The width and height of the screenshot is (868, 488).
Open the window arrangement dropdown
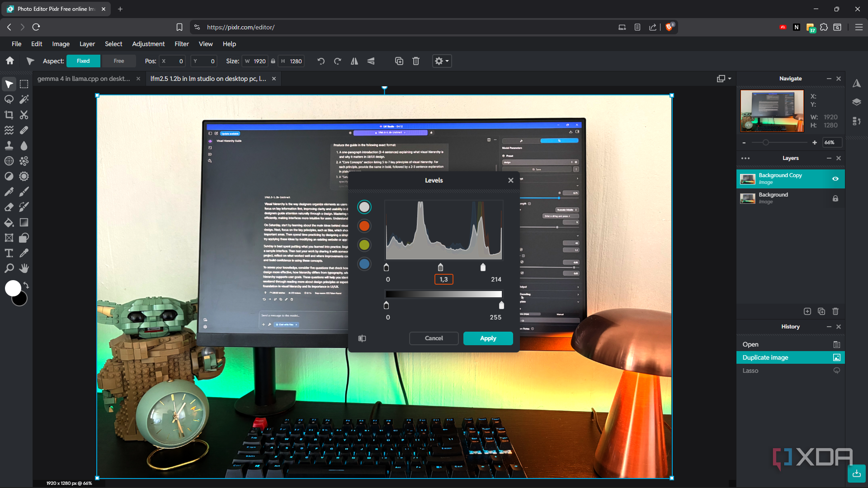(724, 79)
